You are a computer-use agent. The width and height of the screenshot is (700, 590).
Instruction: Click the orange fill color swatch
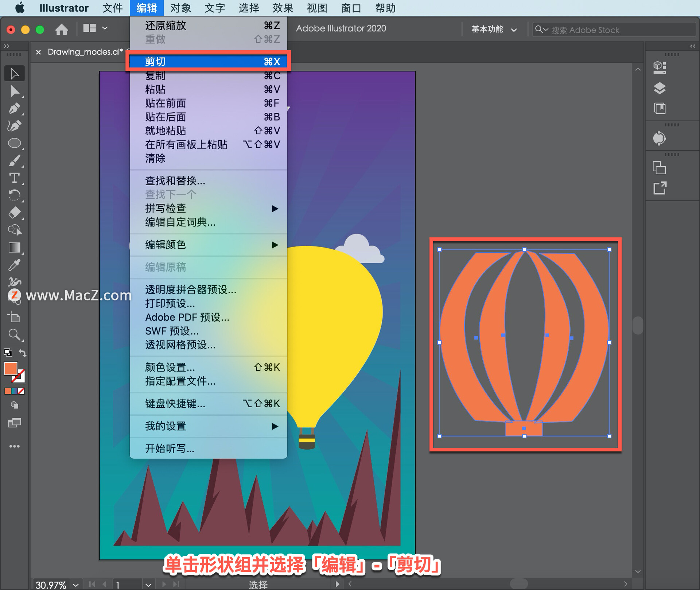(11, 369)
